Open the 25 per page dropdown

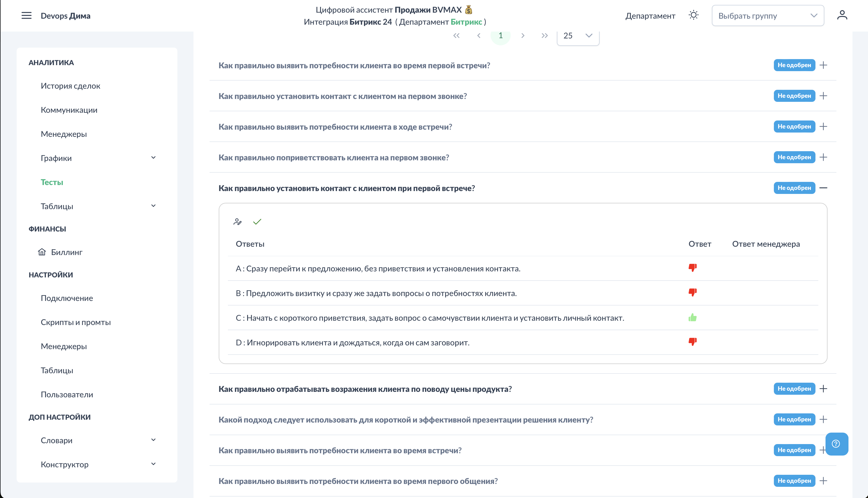tap(578, 36)
